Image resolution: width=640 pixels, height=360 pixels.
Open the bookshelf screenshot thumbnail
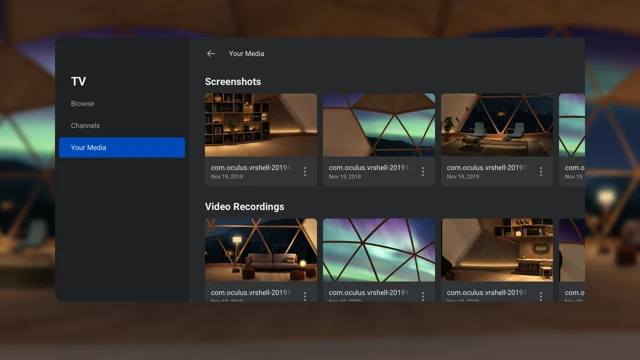click(261, 125)
